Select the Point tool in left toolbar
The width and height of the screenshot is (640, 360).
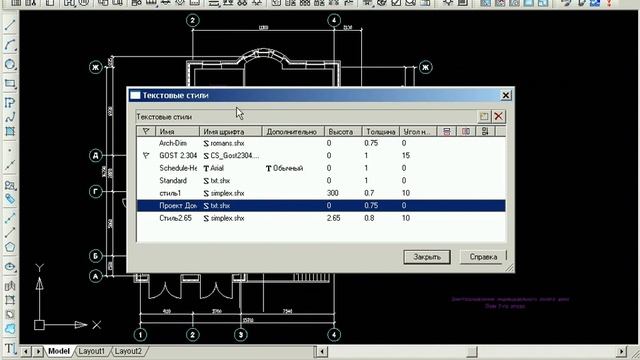point(10,150)
